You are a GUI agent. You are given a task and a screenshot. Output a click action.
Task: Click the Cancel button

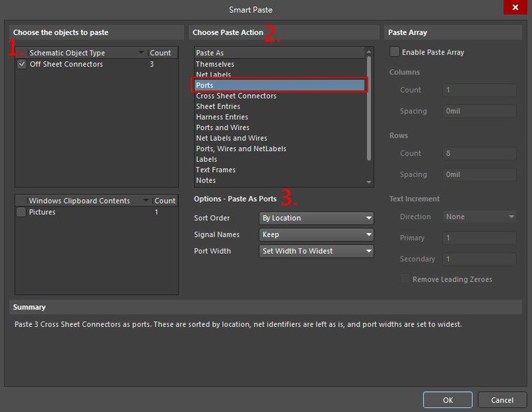tap(502, 400)
